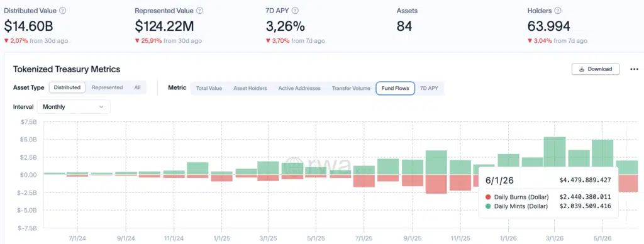
Task: Click the green Daily Mints legend dot
Action: (x=488, y=206)
